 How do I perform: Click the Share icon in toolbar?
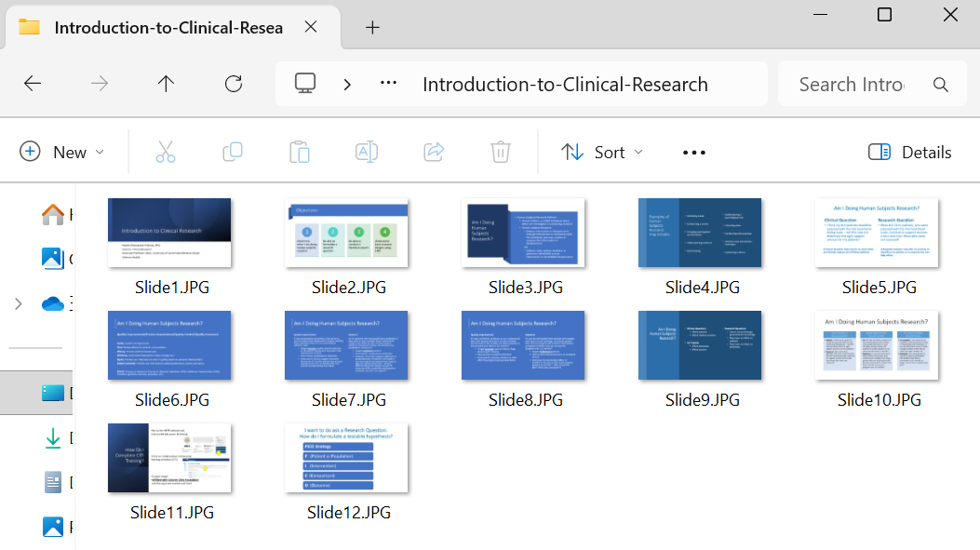point(434,152)
